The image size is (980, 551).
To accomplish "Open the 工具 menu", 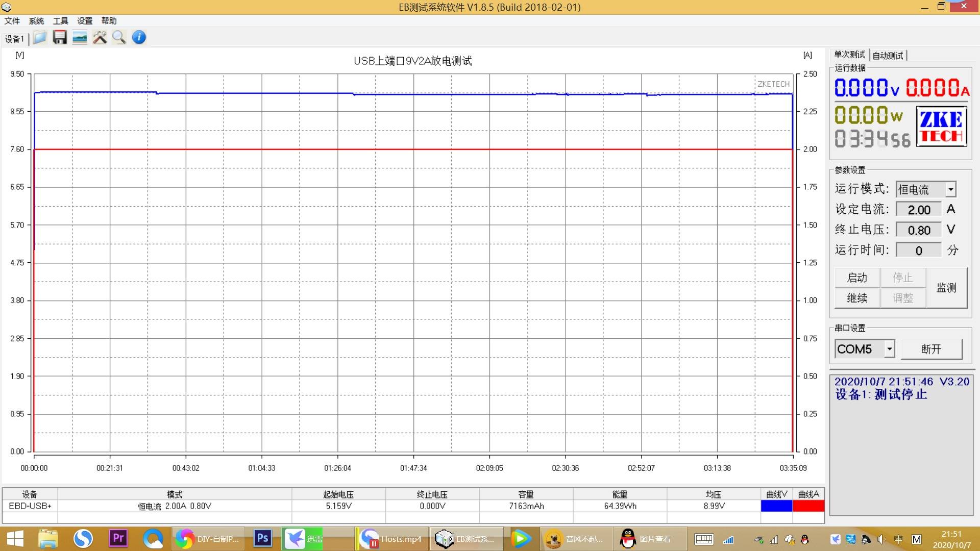I will 61,21.
